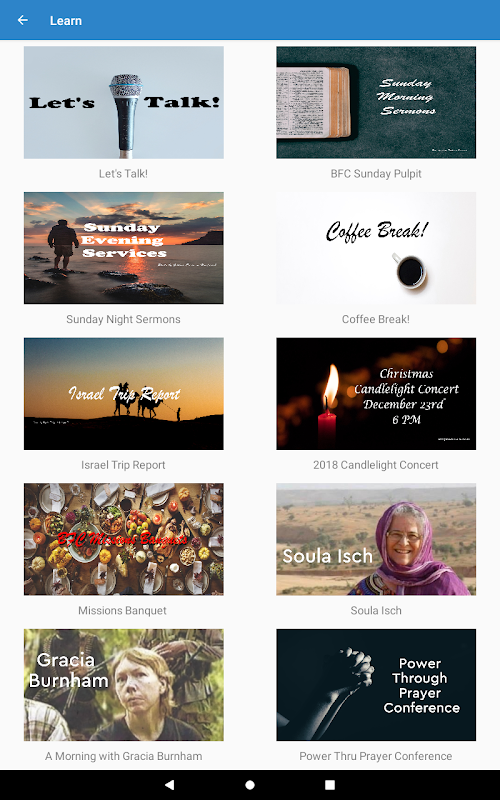The width and height of the screenshot is (500, 800).
Task: Open BFC Missions Banquets food thumbnail
Action: point(123,539)
